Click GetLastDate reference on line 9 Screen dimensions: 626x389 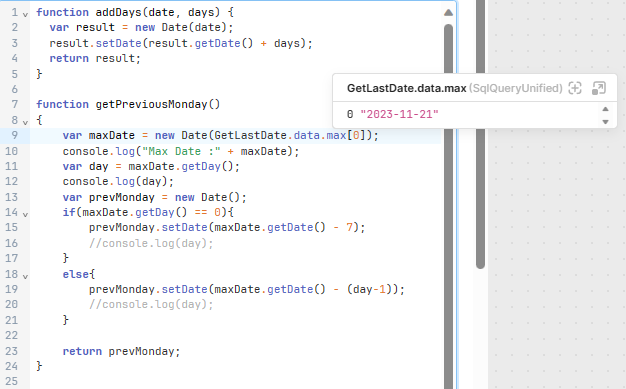pos(250,135)
